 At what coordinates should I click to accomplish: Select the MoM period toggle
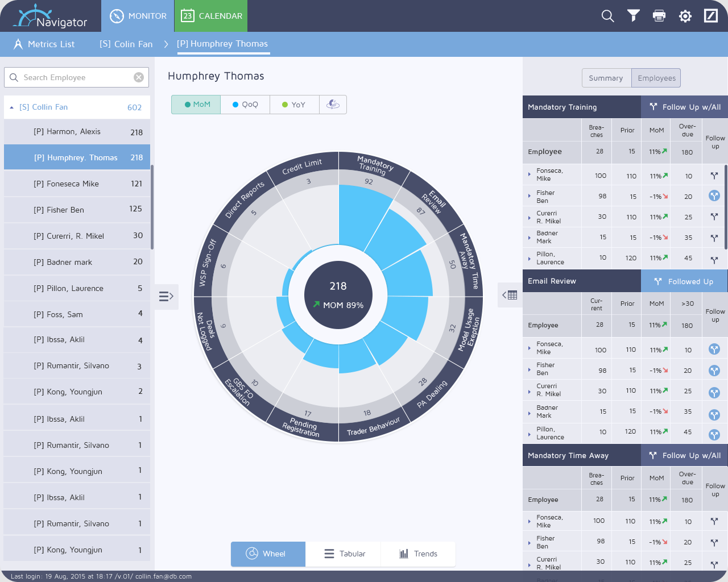pyautogui.click(x=196, y=105)
